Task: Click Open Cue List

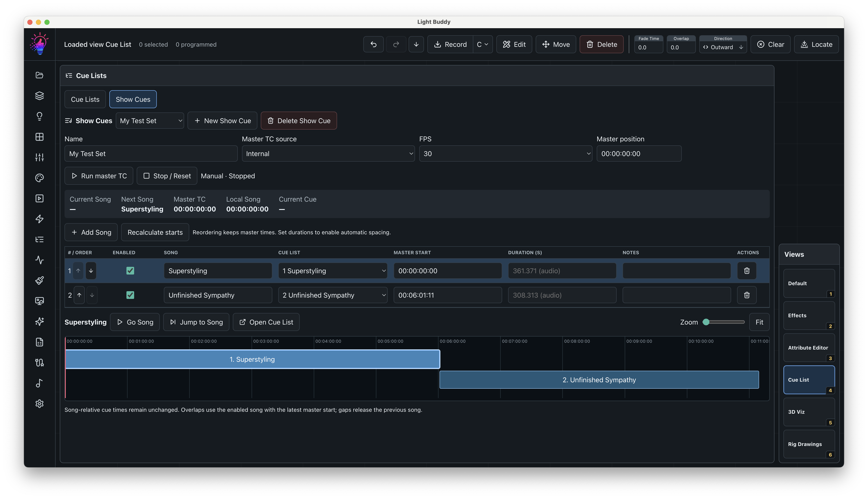Action: (x=266, y=322)
